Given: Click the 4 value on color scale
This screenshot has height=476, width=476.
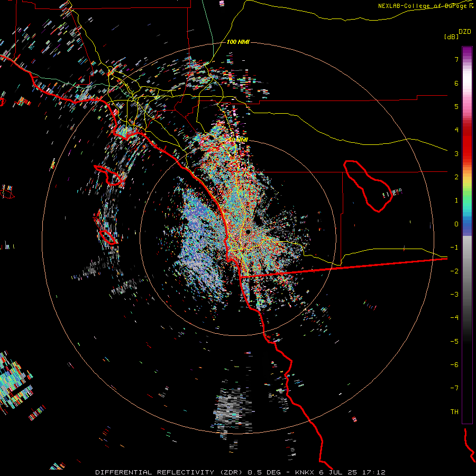Looking at the screenshot, I should click(x=456, y=130).
